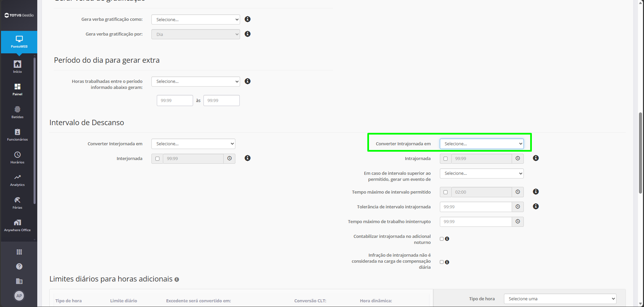This screenshot has height=307, width=644.
Task: Show info for Horas trabalhadas entre o período
Action: pos(247,81)
